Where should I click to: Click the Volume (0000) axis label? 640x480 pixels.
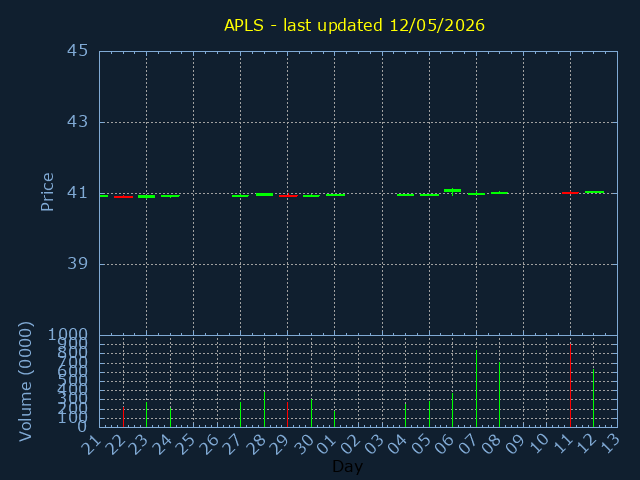tap(25, 382)
